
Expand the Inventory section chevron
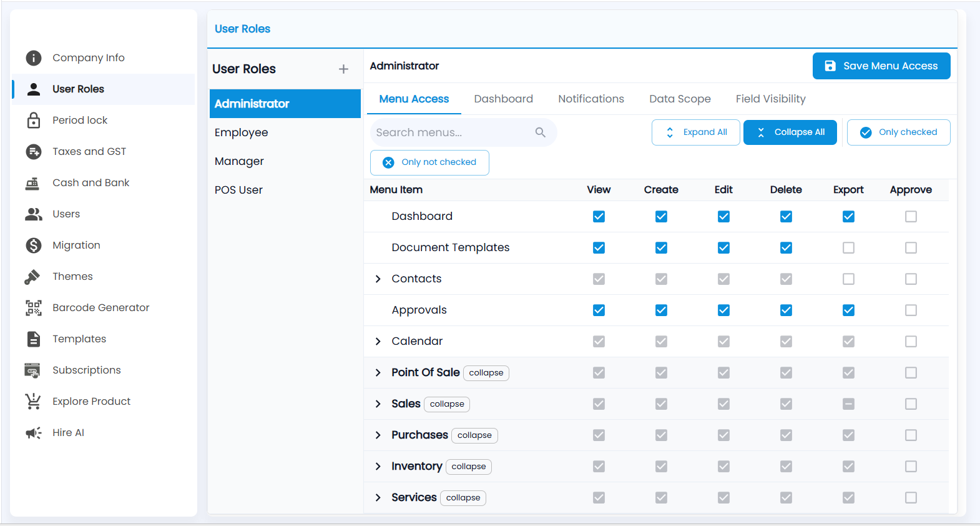[378, 467]
